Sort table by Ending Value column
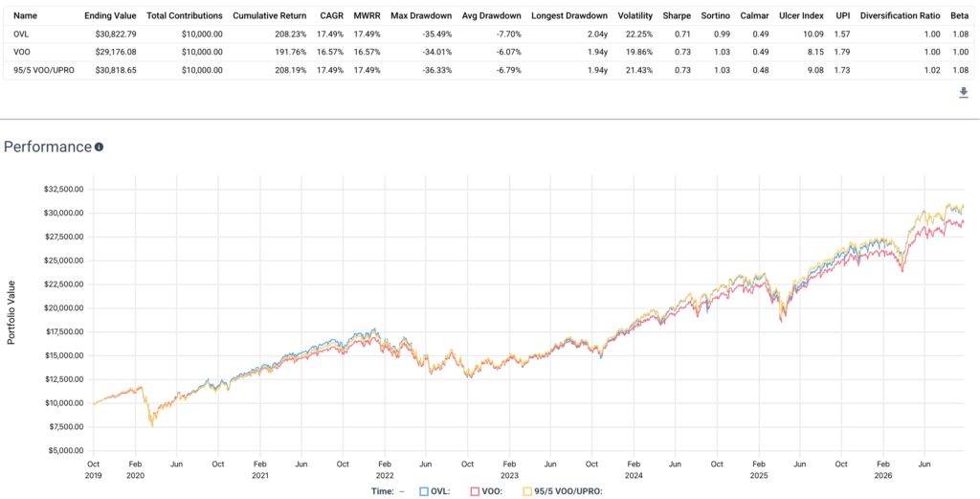 110,15
